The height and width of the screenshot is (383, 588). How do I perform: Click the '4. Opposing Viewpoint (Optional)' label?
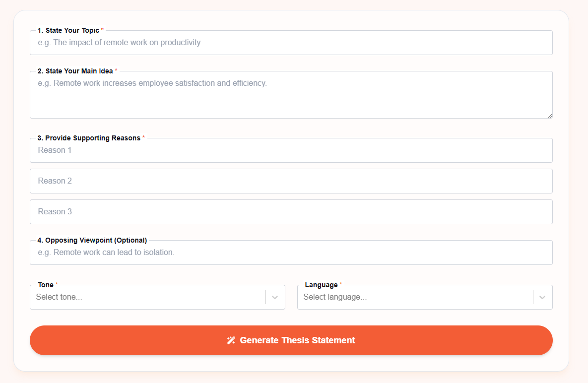pos(92,240)
